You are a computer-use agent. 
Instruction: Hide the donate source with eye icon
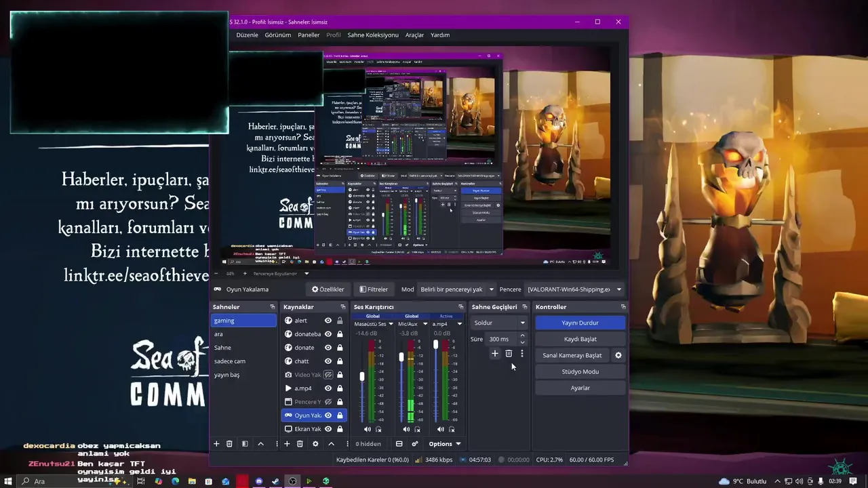pyautogui.click(x=328, y=348)
